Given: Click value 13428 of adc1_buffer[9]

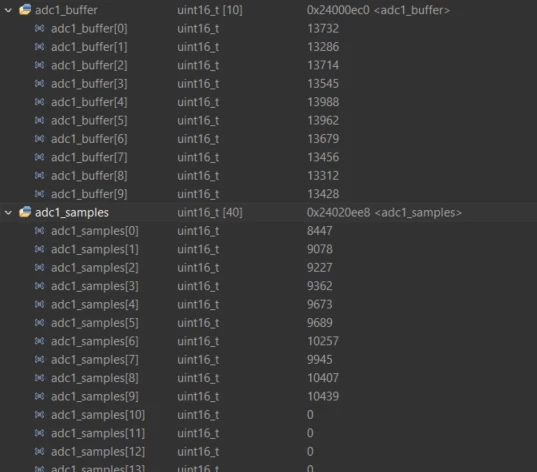Looking at the screenshot, I should click(323, 194).
